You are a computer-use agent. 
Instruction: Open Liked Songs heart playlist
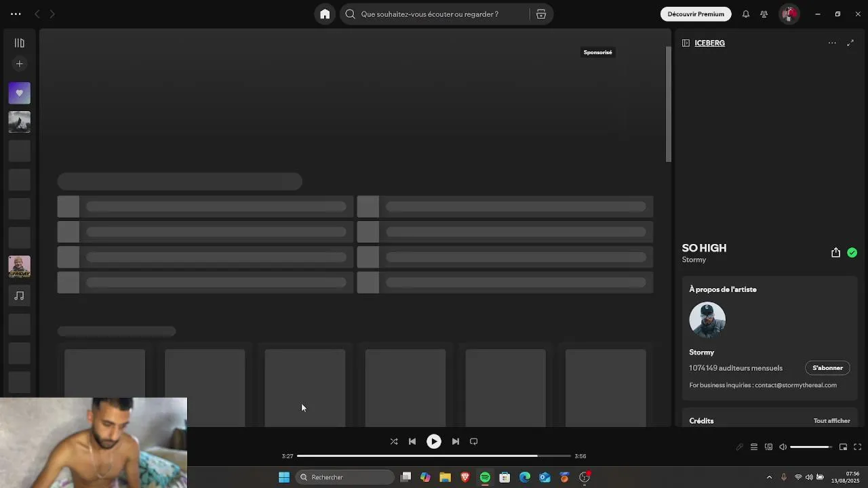click(19, 93)
